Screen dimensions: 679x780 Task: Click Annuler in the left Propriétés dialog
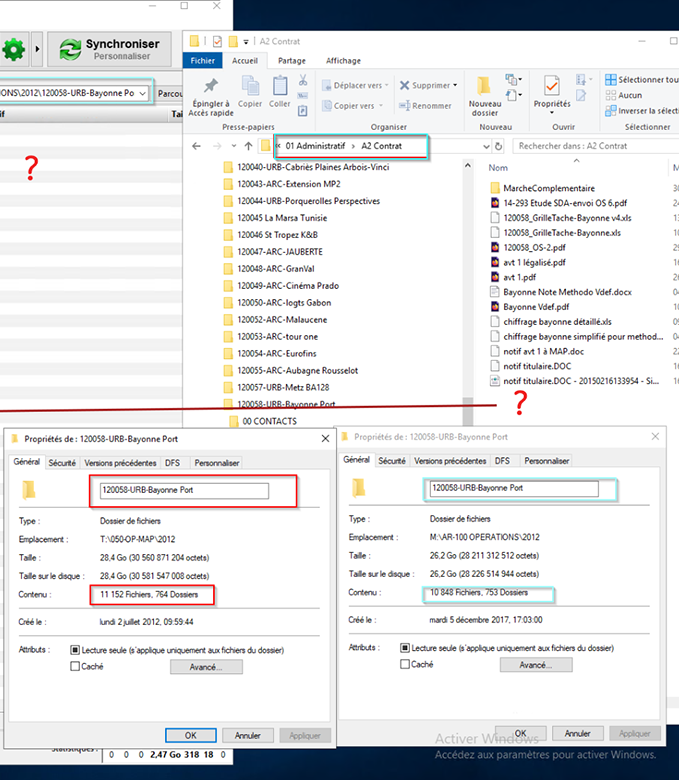248,735
